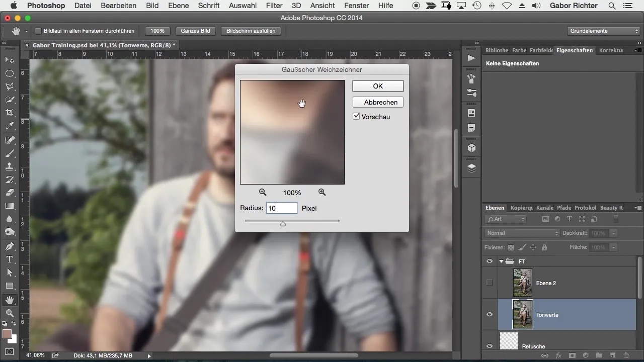Select the Move tool
Viewport: 644px width, 362px height.
pos(9,60)
